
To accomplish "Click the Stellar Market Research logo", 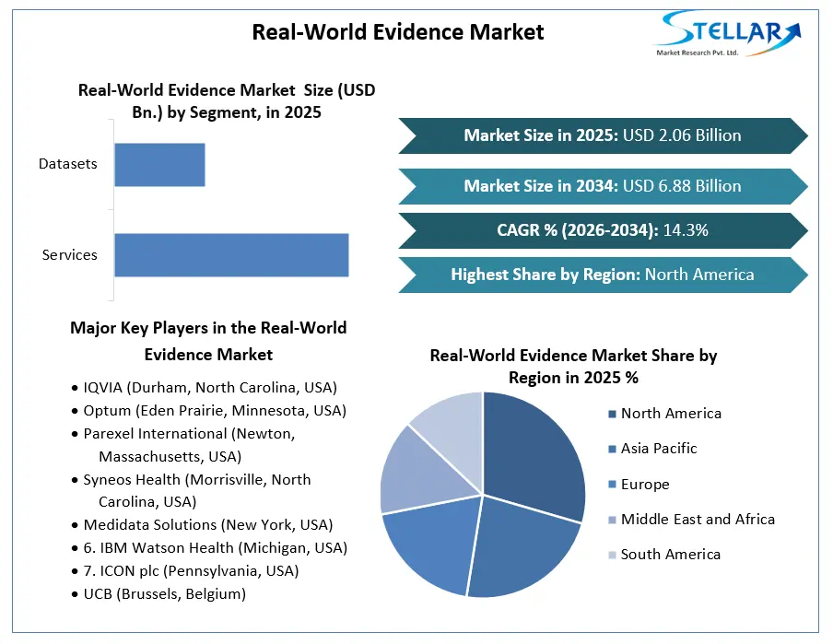I will [x=728, y=33].
